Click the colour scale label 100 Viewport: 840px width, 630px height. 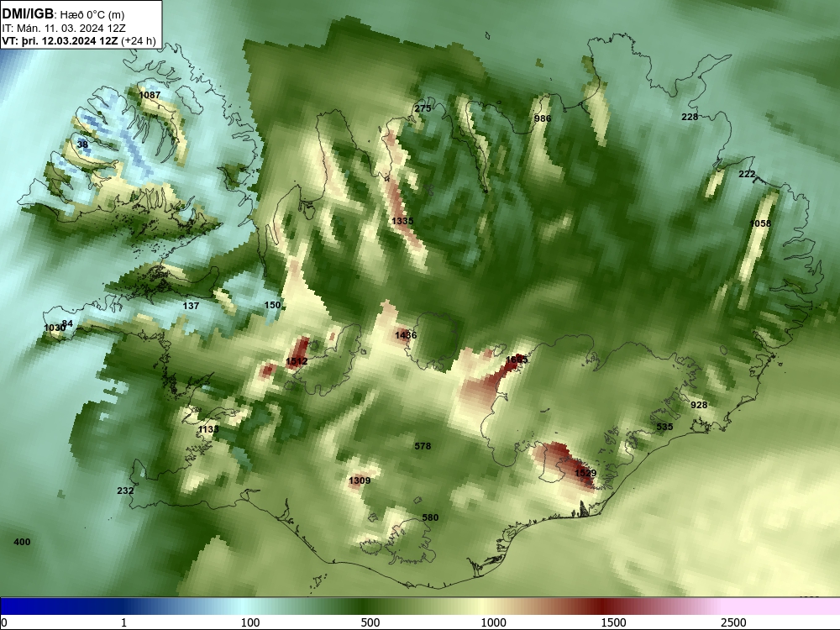250,622
